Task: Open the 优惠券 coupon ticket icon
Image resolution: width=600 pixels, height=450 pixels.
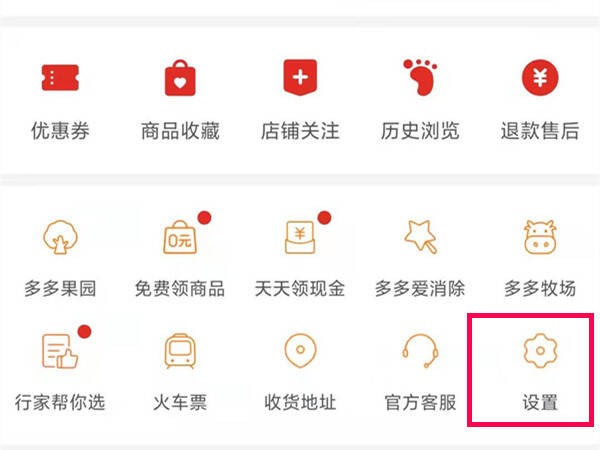Action: pyautogui.click(x=60, y=78)
